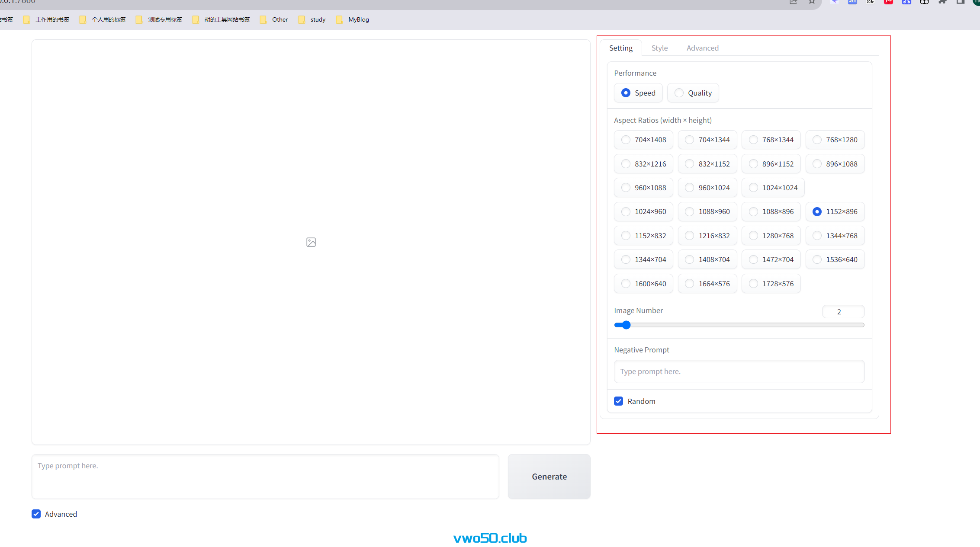Open the Advanced tab in the settings panel

pos(702,48)
